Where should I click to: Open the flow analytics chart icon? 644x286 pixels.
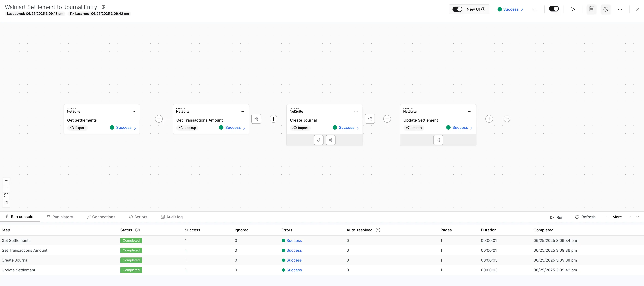535,9
